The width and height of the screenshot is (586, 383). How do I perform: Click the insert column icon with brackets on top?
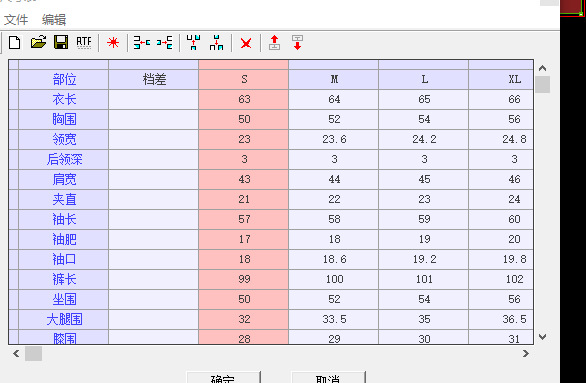click(x=194, y=43)
